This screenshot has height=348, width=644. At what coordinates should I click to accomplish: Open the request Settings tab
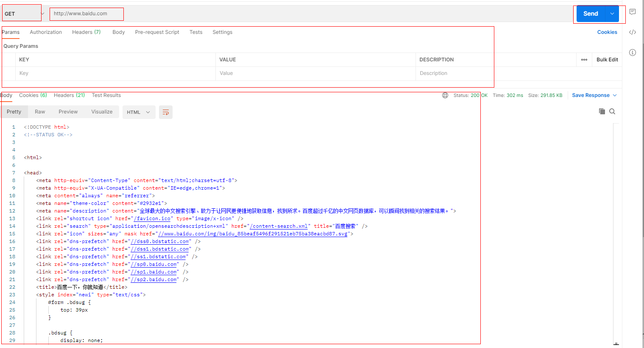[223, 32]
